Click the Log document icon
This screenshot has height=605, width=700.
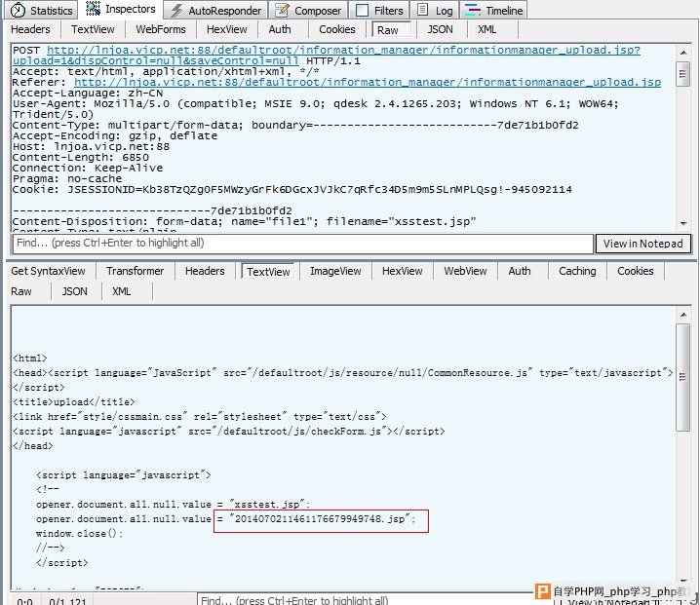tap(422, 10)
